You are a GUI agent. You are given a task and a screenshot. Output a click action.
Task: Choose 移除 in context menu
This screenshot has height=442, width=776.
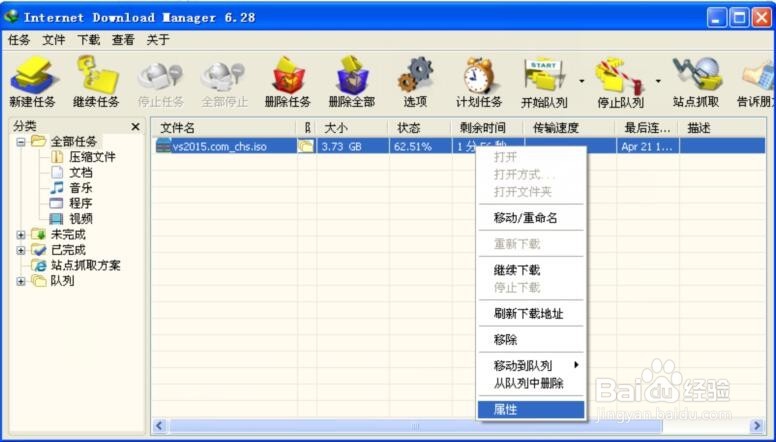coord(531,340)
